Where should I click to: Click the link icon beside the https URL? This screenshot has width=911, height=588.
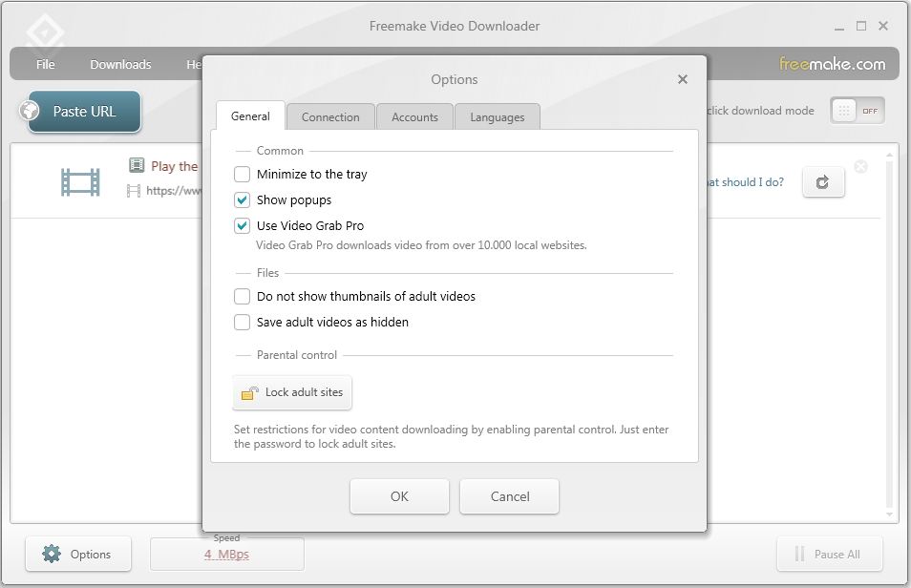(134, 191)
